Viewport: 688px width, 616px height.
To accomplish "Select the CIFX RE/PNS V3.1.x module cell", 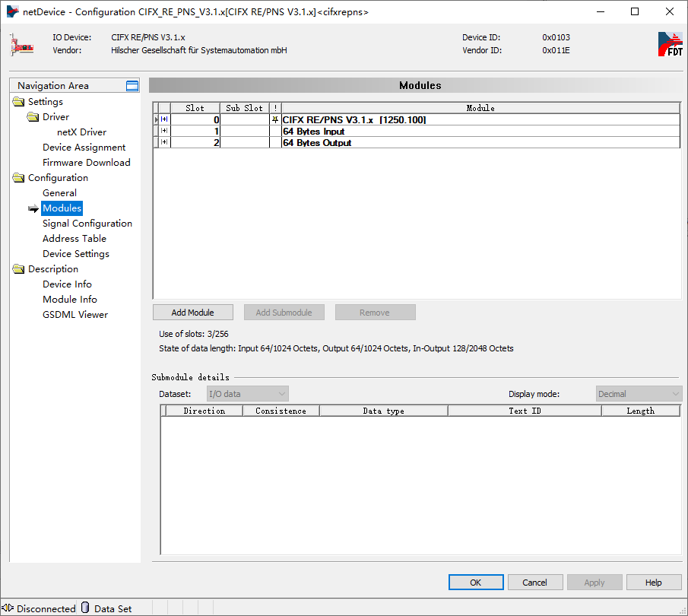I will coord(354,120).
